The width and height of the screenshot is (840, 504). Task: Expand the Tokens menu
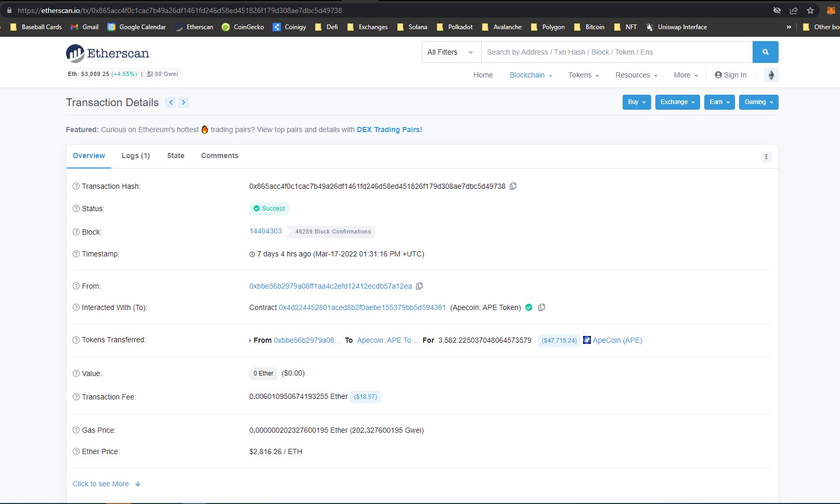point(584,75)
